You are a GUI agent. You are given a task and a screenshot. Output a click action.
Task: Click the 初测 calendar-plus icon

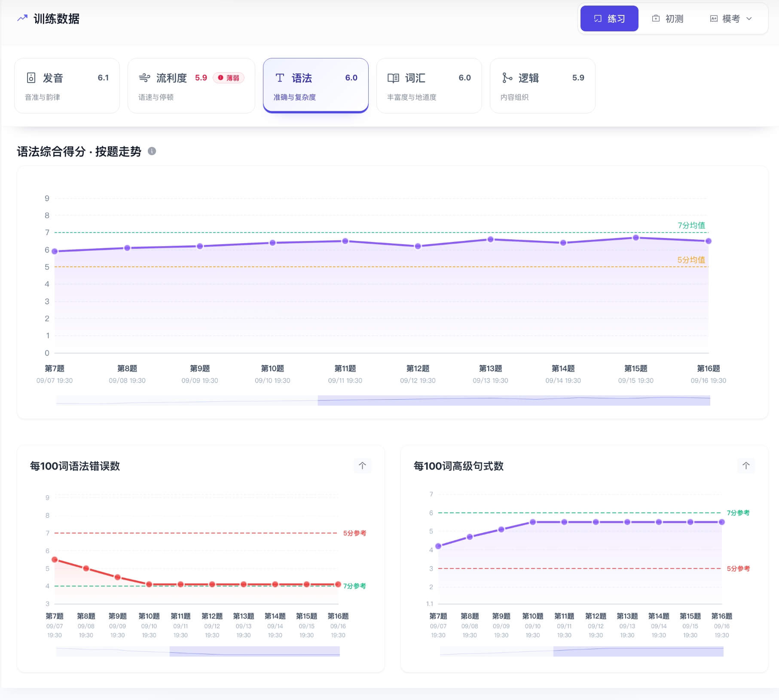click(x=656, y=18)
